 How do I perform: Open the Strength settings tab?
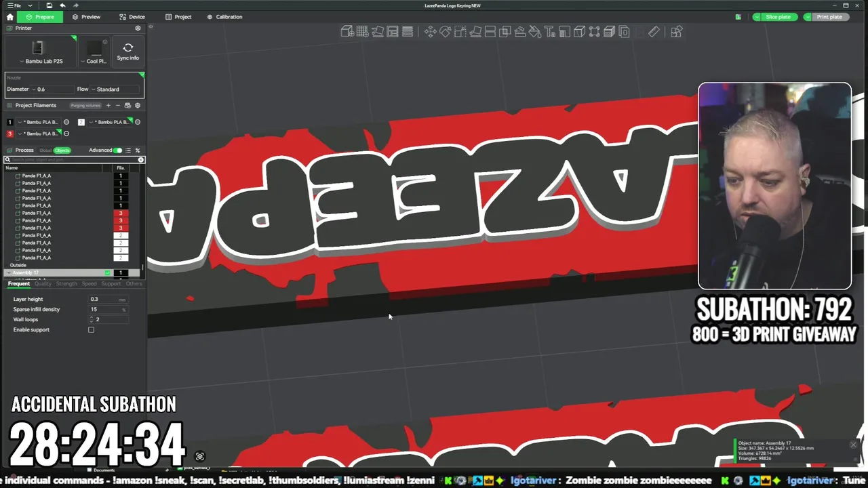click(66, 284)
